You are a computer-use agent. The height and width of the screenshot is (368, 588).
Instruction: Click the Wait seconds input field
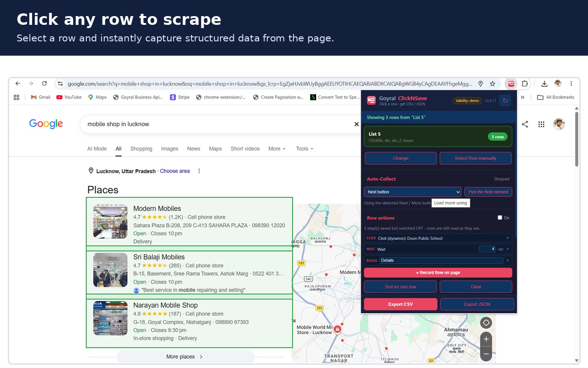coord(487,249)
